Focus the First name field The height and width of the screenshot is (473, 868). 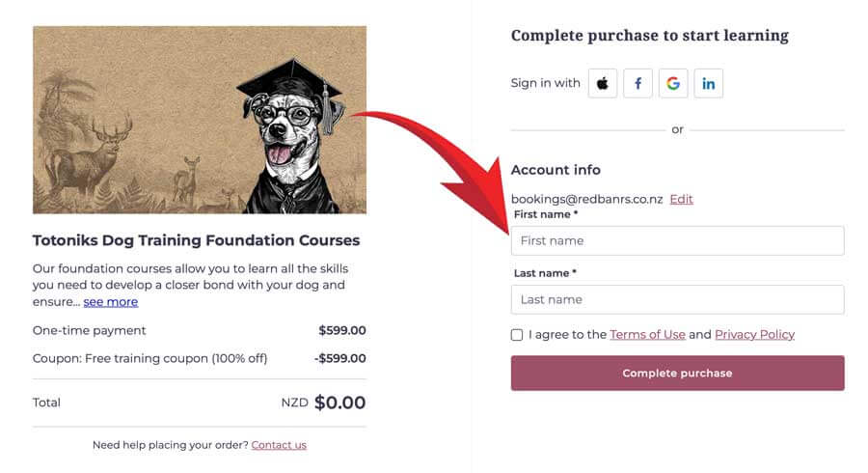pos(677,240)
